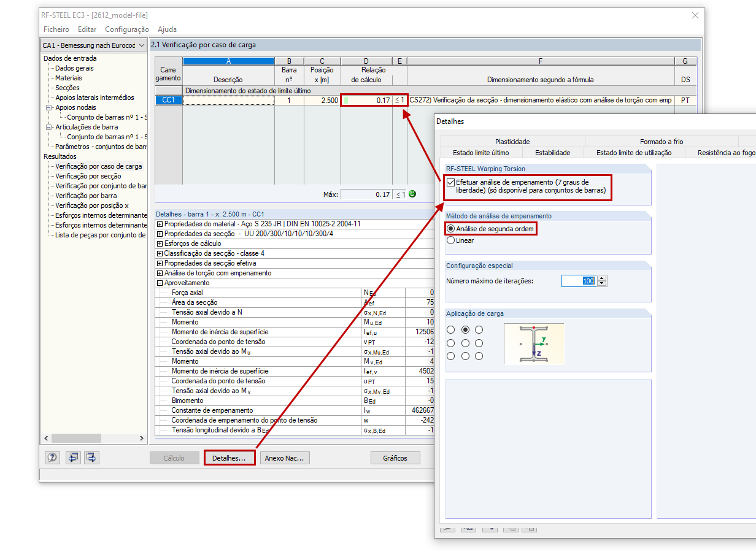Select 'Apoios laterais intermédios' tree item

click(x=94, y=98)
